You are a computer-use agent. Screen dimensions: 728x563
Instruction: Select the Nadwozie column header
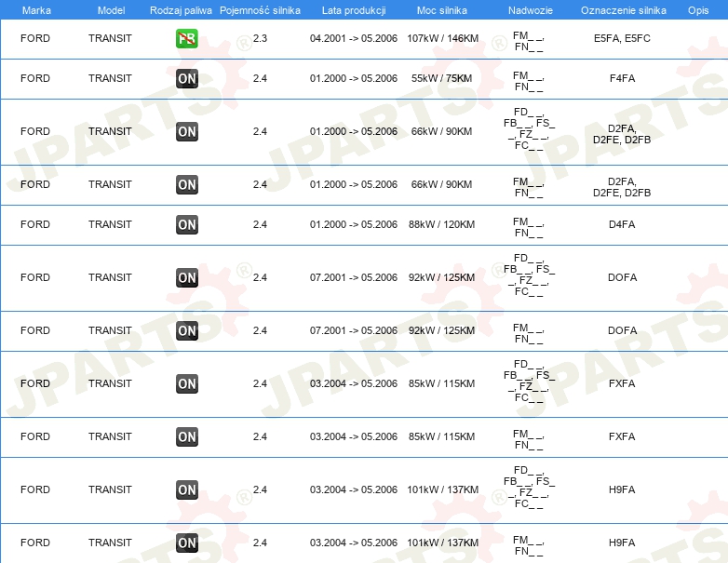point(531,10)
